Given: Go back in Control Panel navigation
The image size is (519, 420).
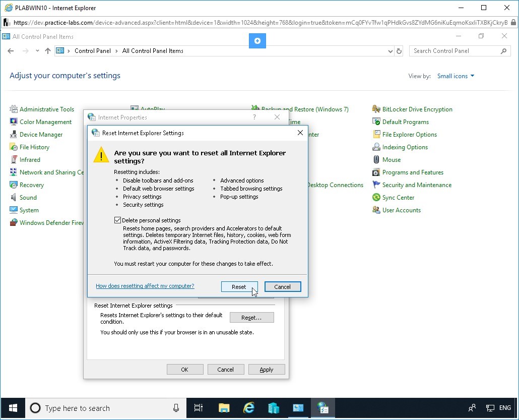Looking at the screenshot, I should pyautogui.click(x=11, y=51).
